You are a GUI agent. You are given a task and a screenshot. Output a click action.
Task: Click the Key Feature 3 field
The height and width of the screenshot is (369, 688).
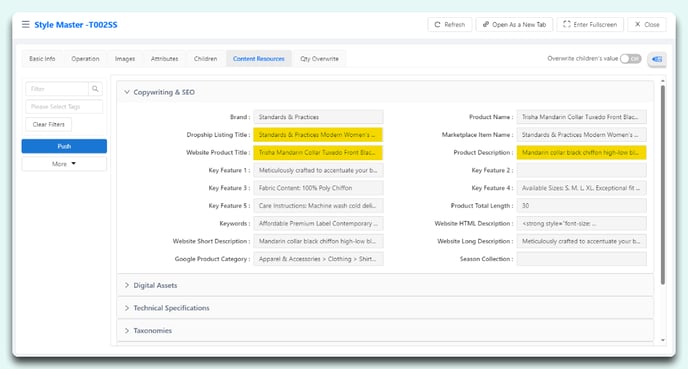tap(318, 188)
